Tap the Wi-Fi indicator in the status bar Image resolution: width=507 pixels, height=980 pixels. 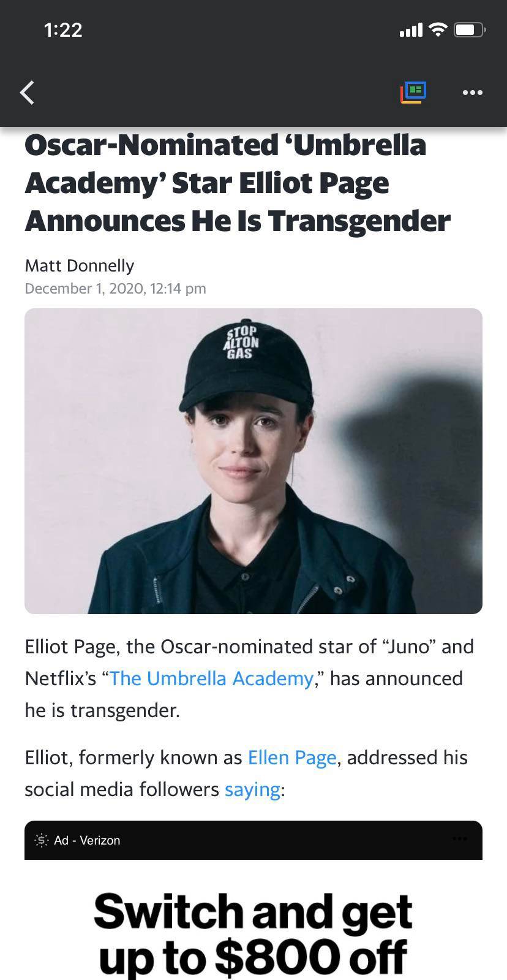tap(437, 29)
